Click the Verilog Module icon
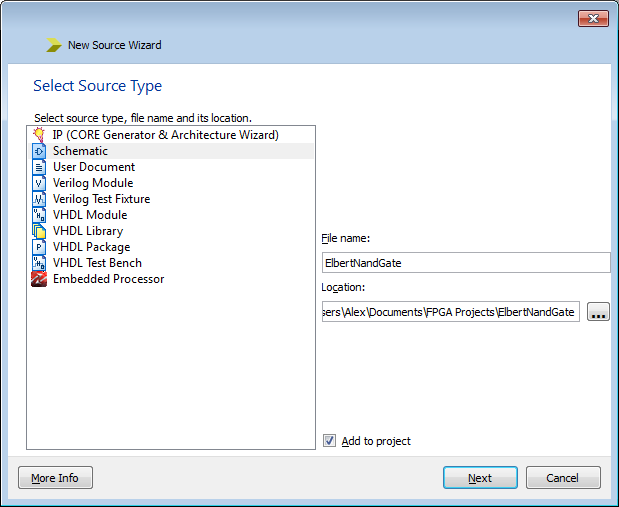619x507 pixels. 40,183
